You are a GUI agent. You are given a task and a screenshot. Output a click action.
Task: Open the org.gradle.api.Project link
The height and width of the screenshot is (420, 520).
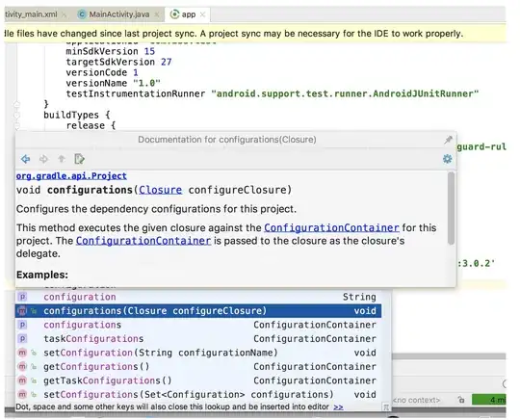click(71, 176)
